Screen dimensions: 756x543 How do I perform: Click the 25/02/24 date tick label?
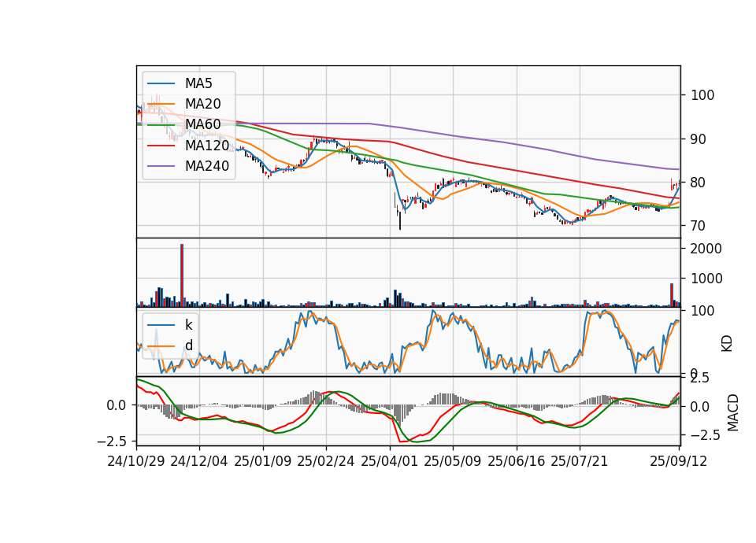click(x=326, y=461)
